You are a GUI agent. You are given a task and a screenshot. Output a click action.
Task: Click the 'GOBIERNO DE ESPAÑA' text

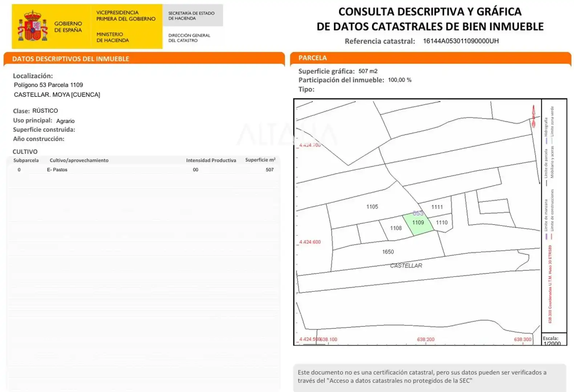point(68,26)
